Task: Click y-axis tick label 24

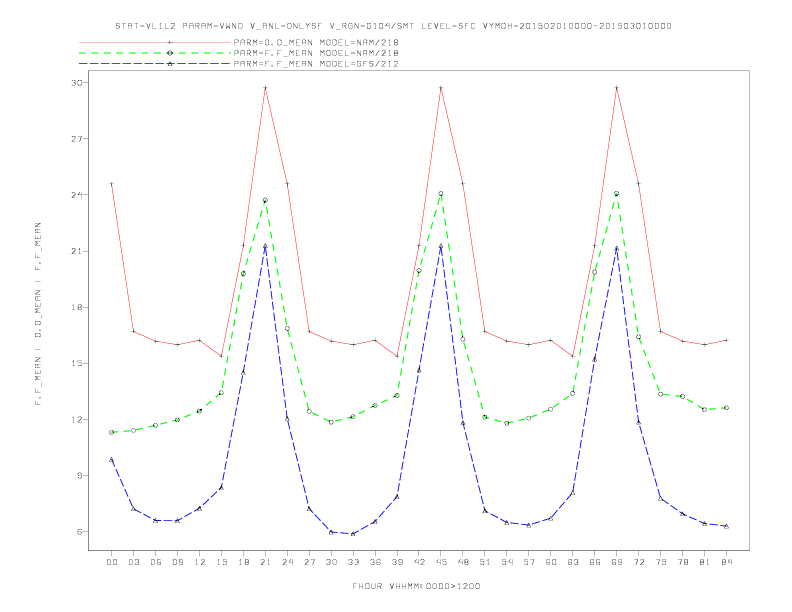Action: click(77, 195)
